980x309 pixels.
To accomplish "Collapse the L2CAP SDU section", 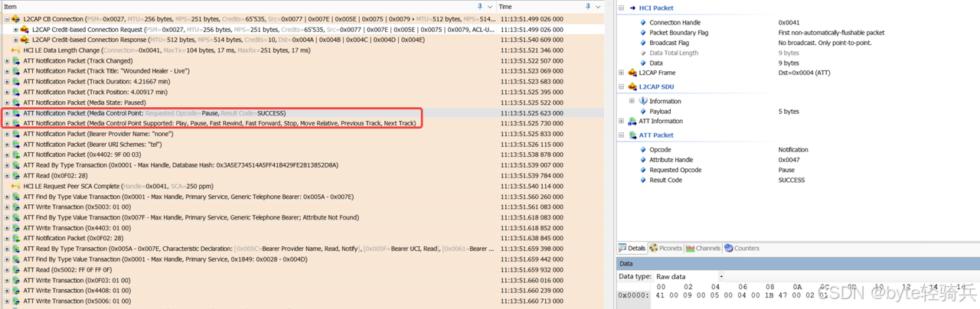I will pyautogui.click(x=622, y=87).
